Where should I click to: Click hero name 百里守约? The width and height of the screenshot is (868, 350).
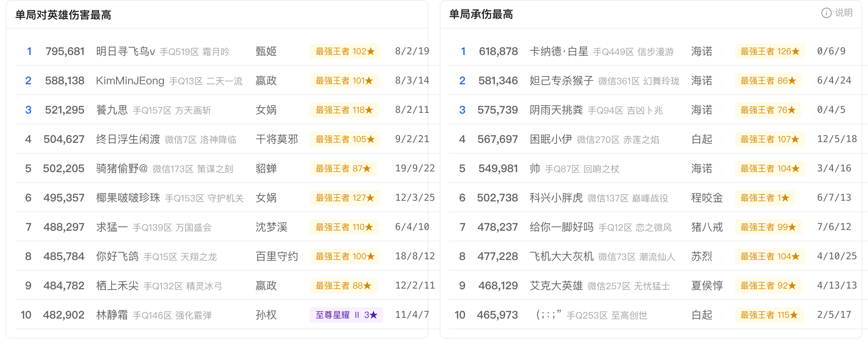point(277,256)
